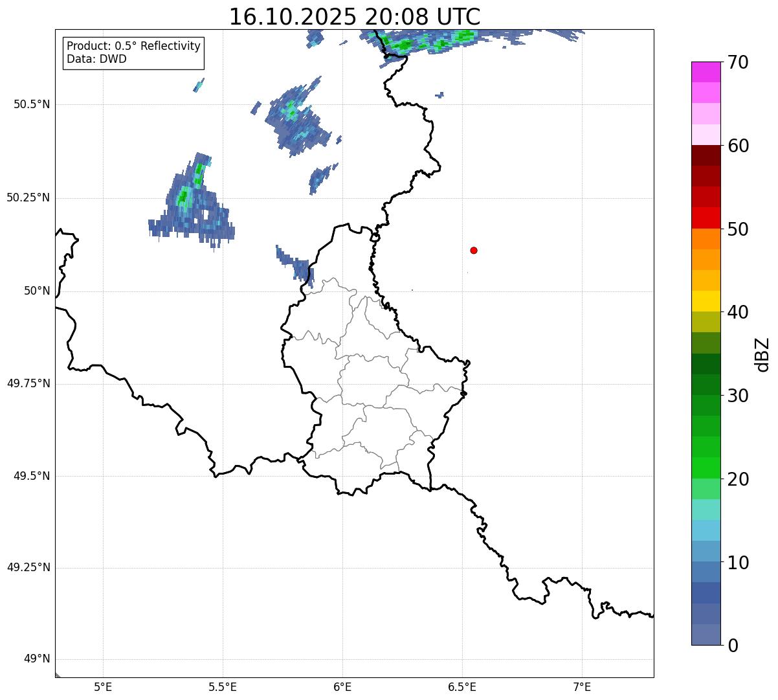Image resolution: width=778 pixels, height=700 pixels.
Task: Pick the topmost magenta colorbar swatch
Action: click(706, 72)
